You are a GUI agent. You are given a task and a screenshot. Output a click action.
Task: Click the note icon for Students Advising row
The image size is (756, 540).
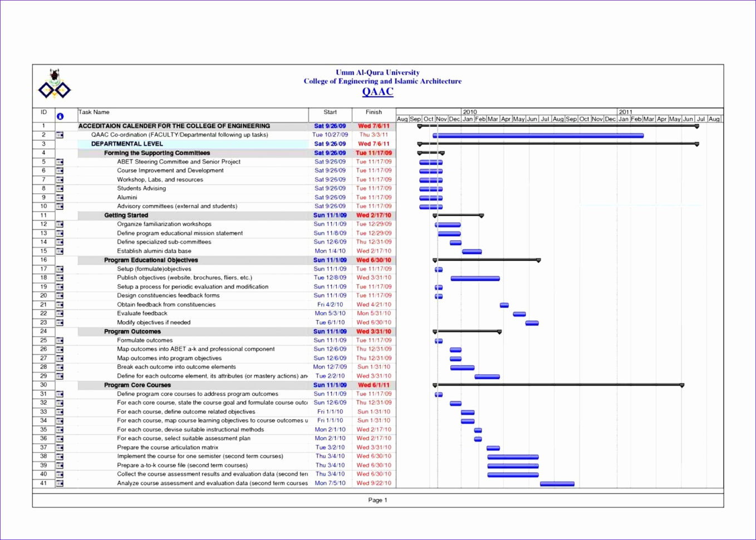pos(60,188)
